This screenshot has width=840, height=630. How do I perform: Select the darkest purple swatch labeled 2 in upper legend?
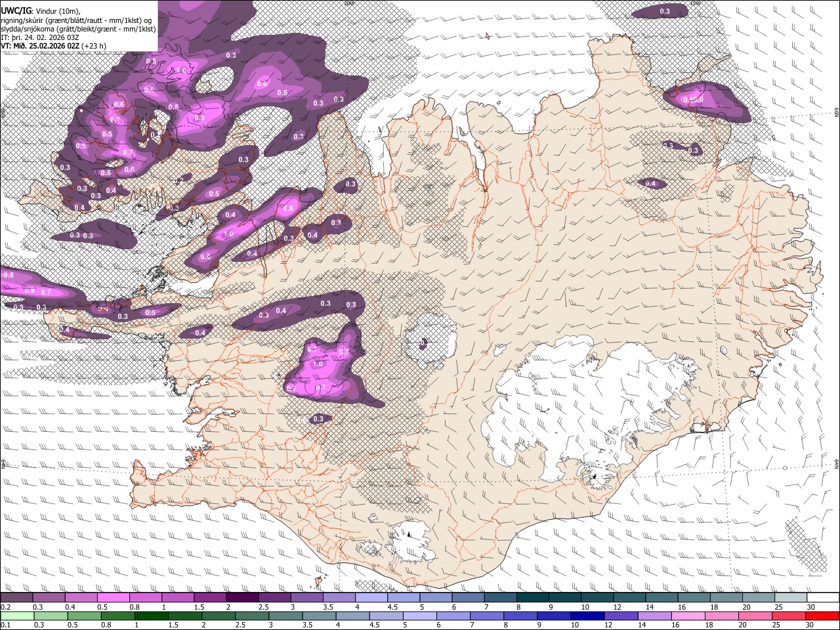242,598
